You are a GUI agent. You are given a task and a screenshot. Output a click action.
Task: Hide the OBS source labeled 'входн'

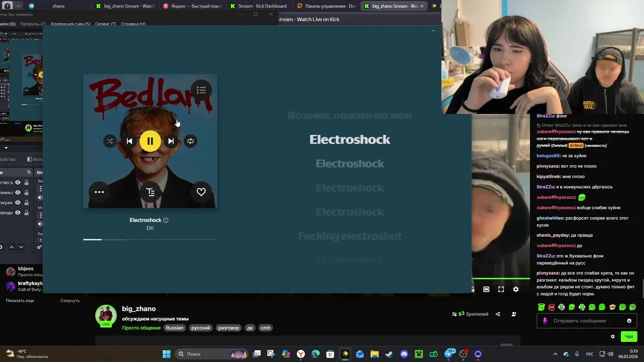(18, 213)
